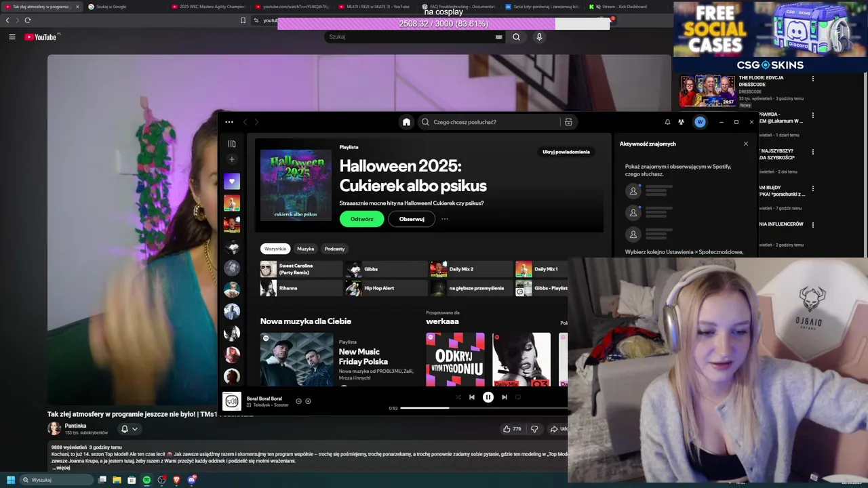Select Podcasty filter chip
Viewport: 868px width, 488px height.
click(x=334, y=249)
